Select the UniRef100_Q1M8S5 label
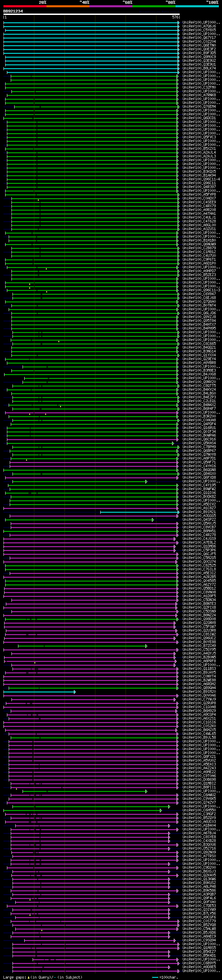 199,948
